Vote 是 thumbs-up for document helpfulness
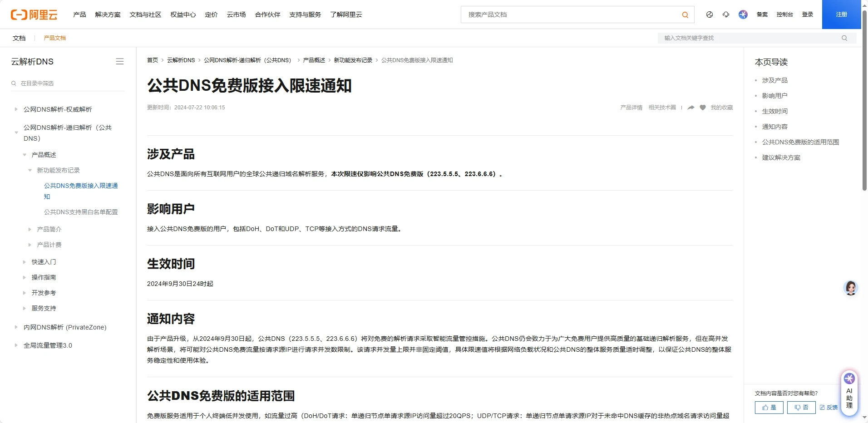 [769, 408]
